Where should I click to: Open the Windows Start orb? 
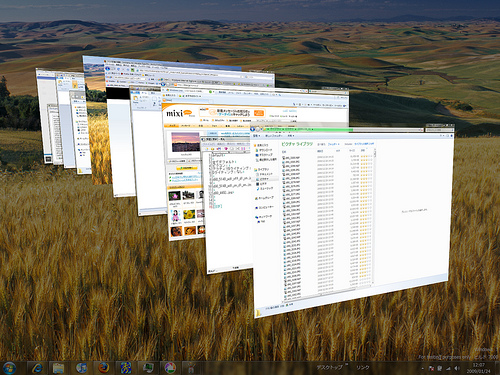[x=9, y=368]
